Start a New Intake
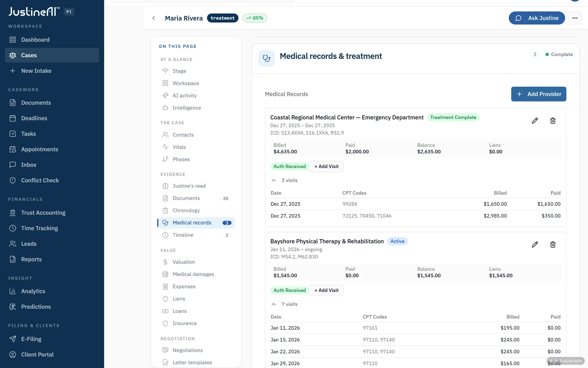Viewport: 588px width, 368px height. [52, 71]
